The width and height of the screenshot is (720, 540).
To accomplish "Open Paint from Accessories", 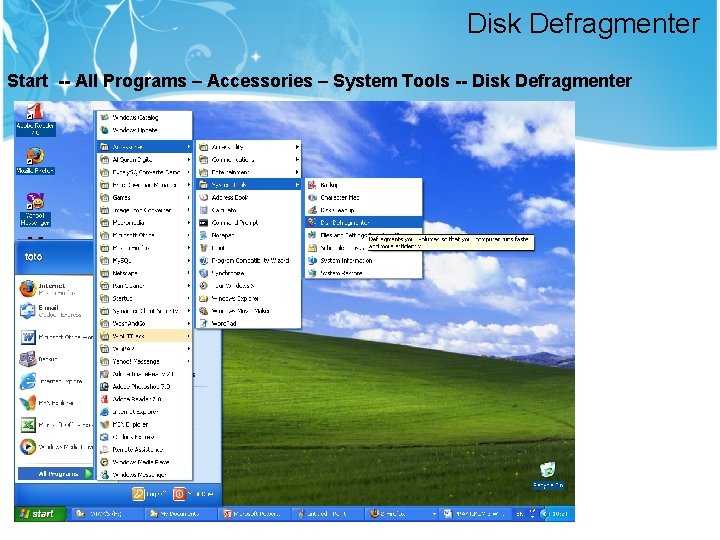I will tap(249, 248).
